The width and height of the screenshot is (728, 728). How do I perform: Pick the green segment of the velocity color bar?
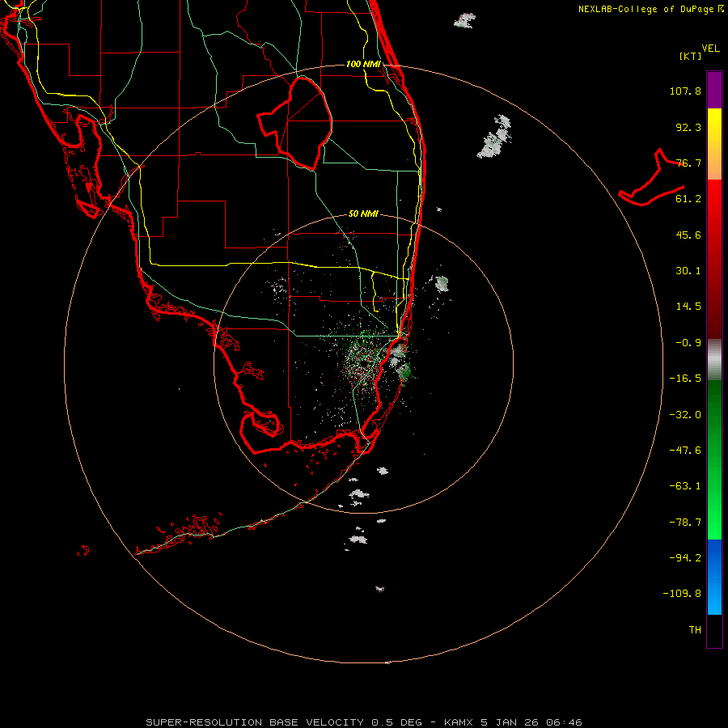coord(714,459)
